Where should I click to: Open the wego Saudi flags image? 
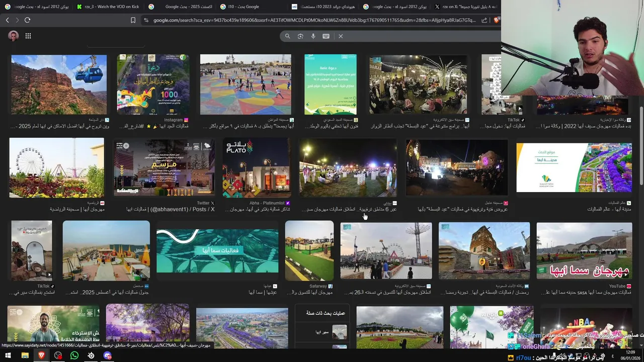tap(492, 327)
